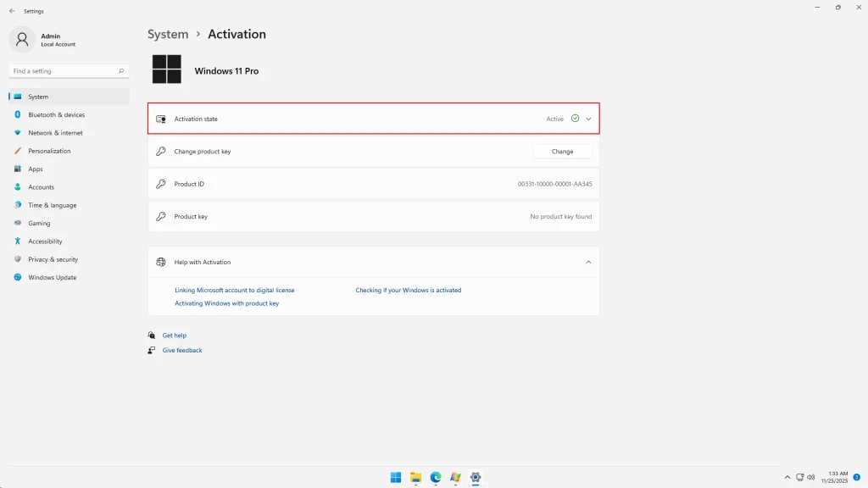
Task: Open Personalization settings
Action: coord(51,150)
